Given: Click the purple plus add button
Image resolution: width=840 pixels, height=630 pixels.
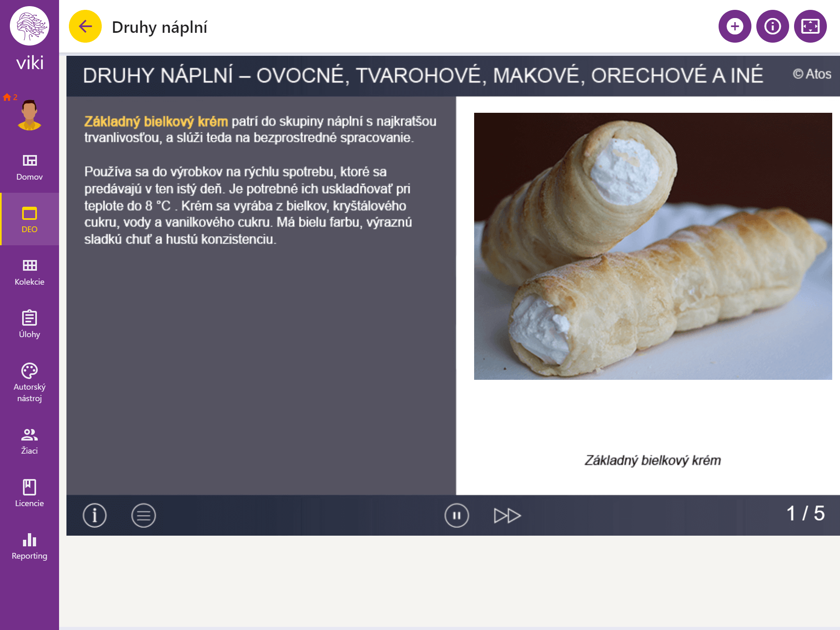Looking at the screenshot, I should click(x=735, y=27).
